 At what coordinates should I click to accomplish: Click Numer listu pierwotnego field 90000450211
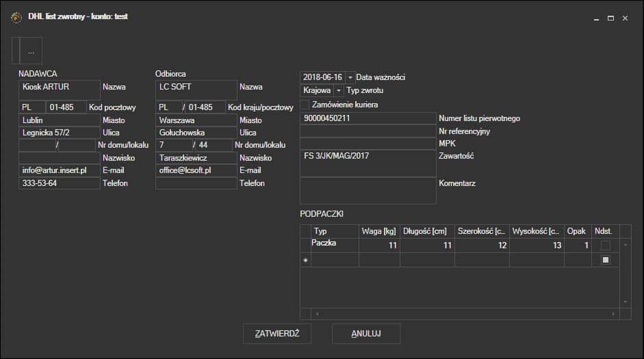(368, 118)
